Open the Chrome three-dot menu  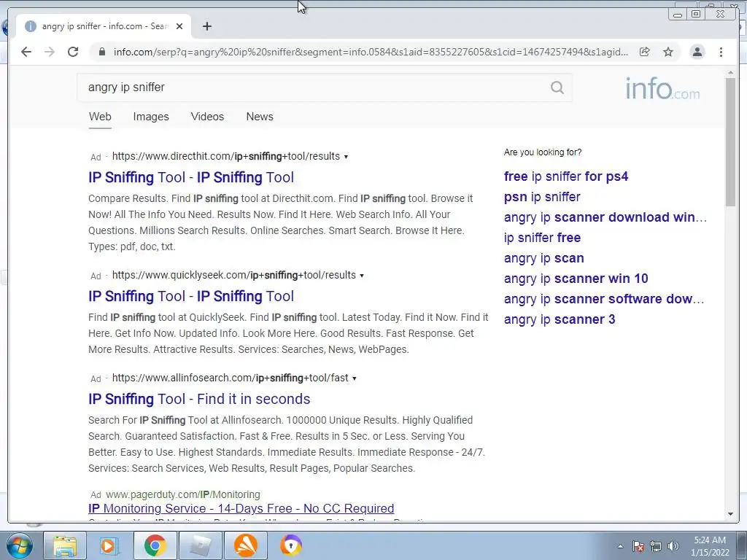(721, 52)
